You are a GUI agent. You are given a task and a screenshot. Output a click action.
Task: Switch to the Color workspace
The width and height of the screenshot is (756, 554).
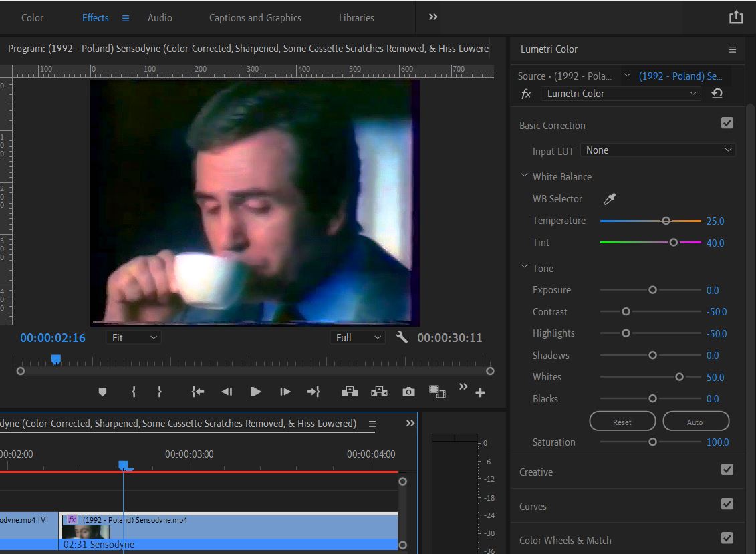point(32,18)
